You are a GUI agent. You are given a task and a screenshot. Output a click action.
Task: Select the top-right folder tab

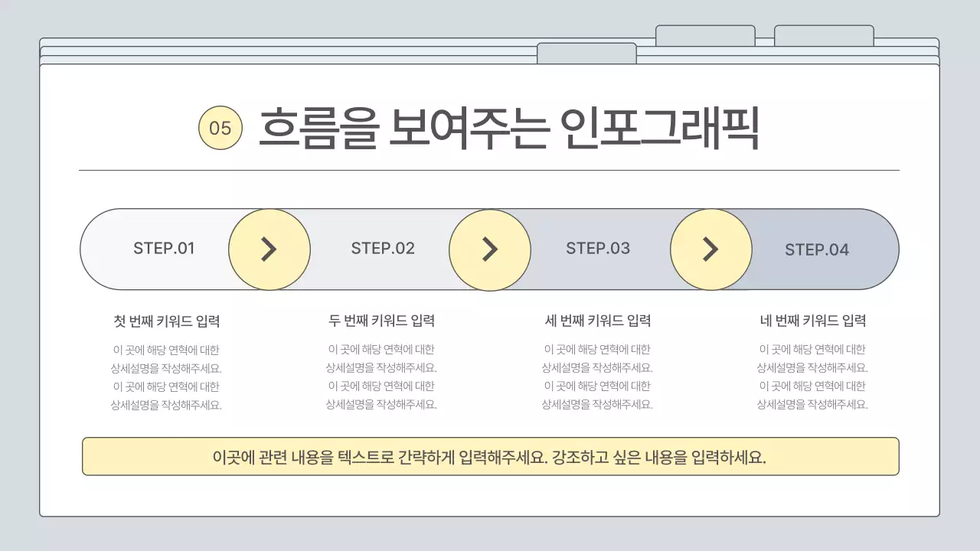(x=825, y=34)
